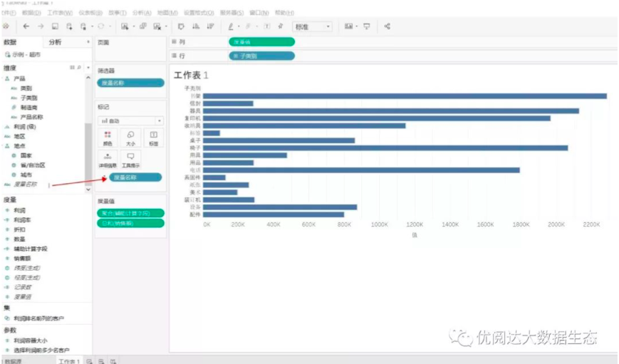Viewport: 619px width, 364px height.
Task: Open the 标准 view size dropdown
Action: point(313,26)
